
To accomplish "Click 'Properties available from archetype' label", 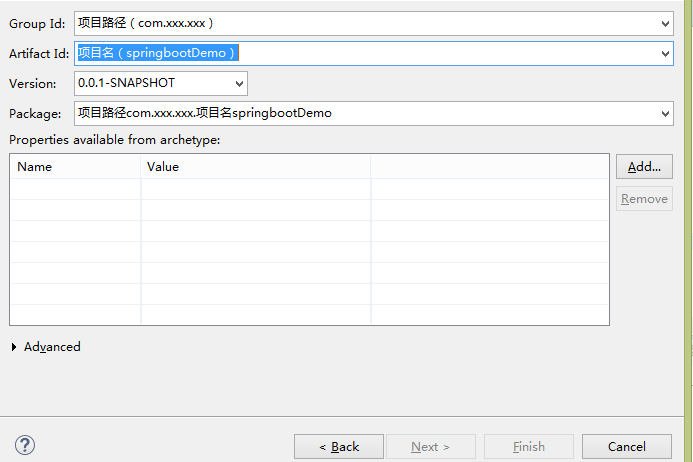I will click(114, 140).
